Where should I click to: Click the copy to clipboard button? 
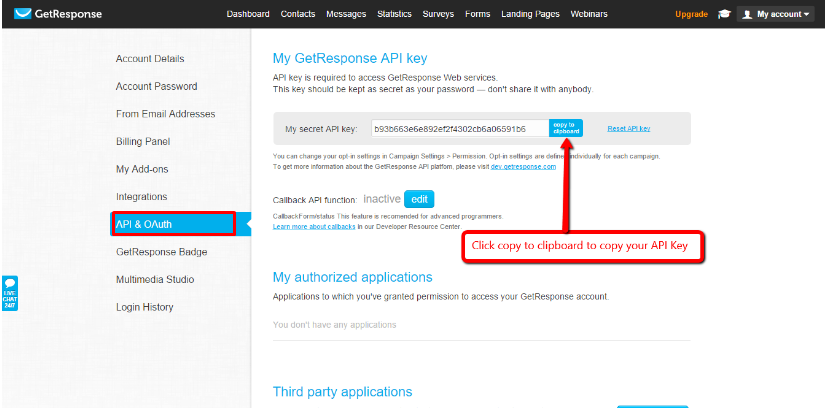[565, 128]
